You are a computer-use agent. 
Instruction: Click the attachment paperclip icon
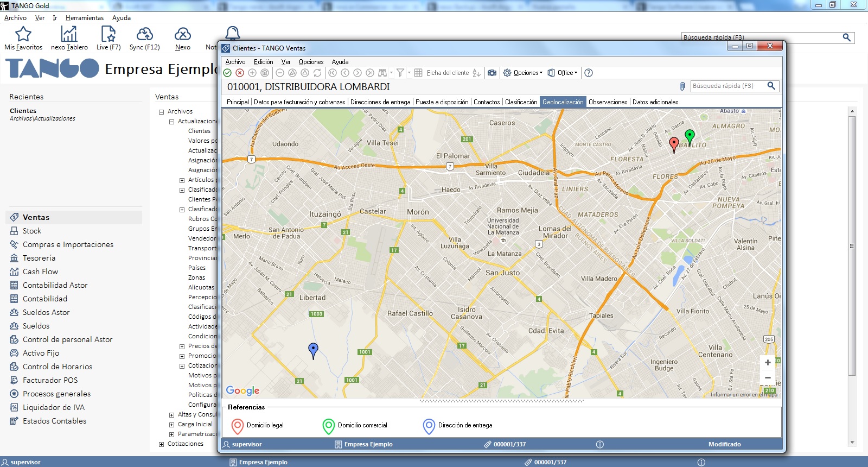click(x=682, y=86)
